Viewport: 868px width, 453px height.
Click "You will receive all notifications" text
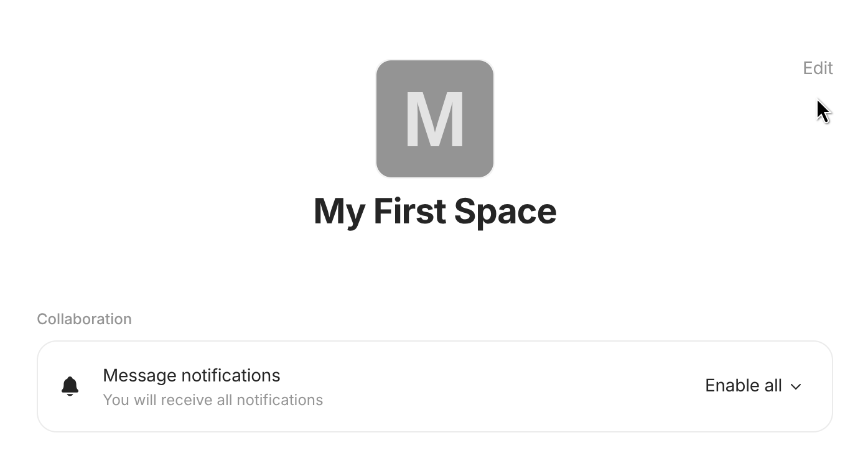click(x=213, y=399)
